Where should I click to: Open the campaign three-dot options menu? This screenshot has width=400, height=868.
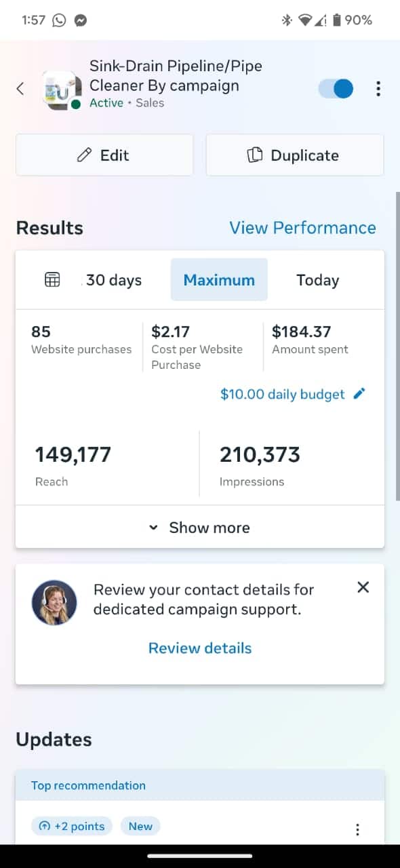tap(378, 89)
